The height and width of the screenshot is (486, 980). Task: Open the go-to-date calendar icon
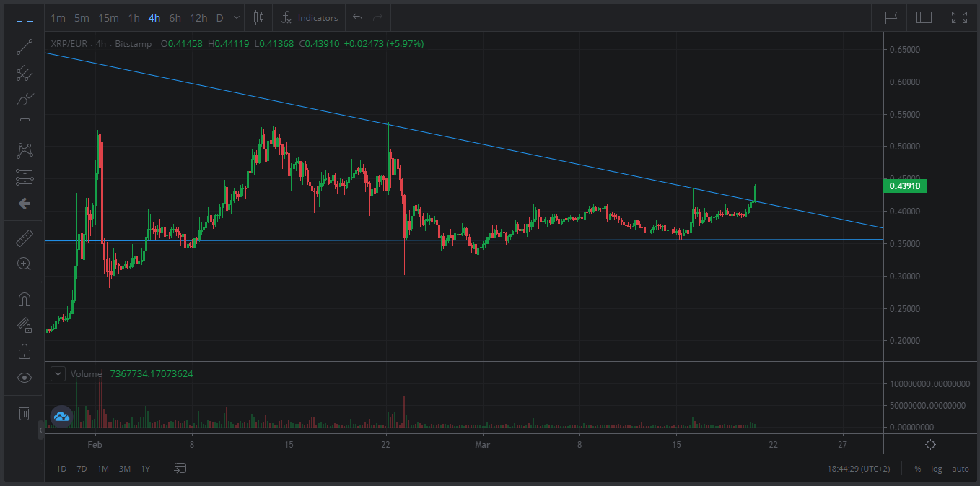[x=180, y=468]
